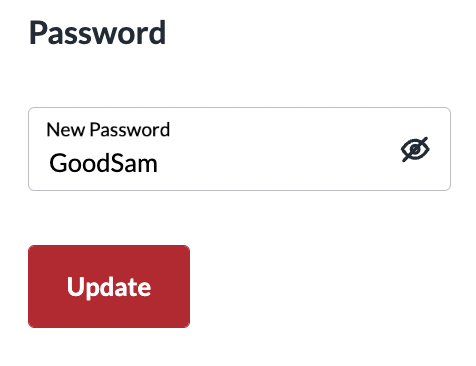This screenshot has height=366, width=476.
Task: Click the show/hide password icon in the field
Action: [415, 149]
